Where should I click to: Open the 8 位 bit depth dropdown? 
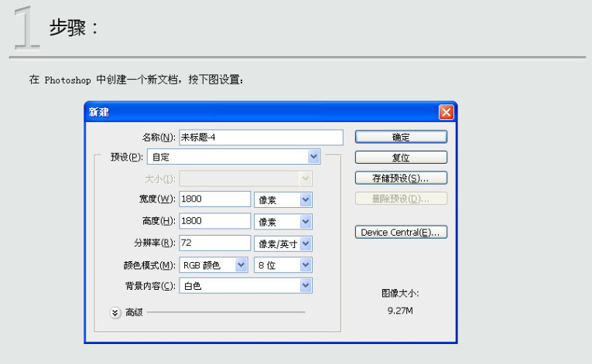tap(282, 265)
